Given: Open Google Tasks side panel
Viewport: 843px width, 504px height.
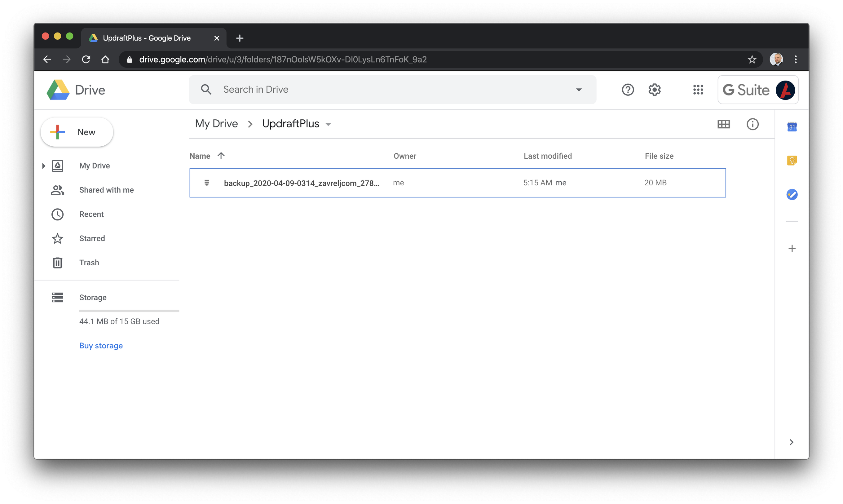Looking at the screenshot, I should (x=792, y=195).
